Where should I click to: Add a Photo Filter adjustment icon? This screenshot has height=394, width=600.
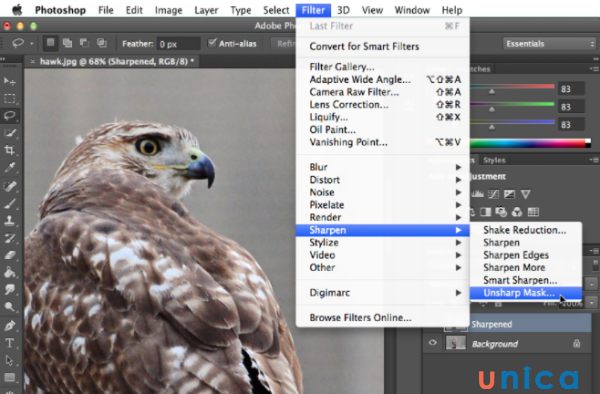tap(501, 212)
